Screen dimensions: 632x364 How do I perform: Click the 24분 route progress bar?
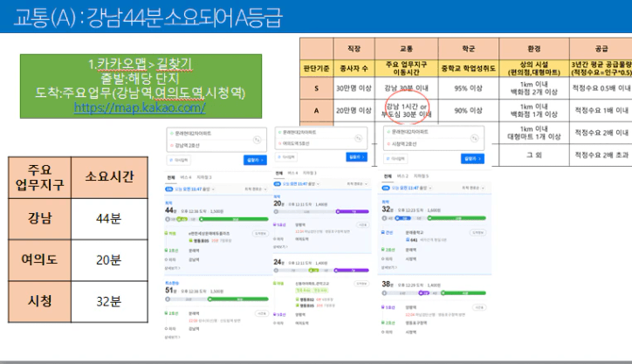pyautogui.click(x=321, y=270)
